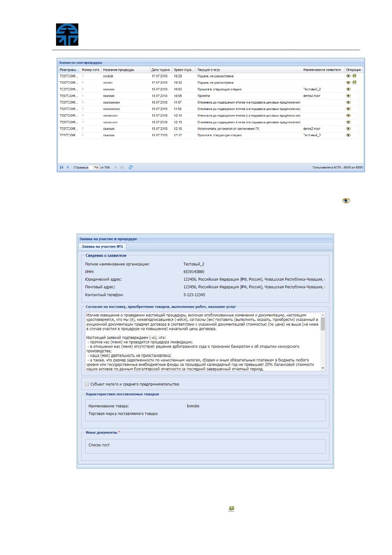Image resolution: width=392 pixels, height=555 pixels.
Task: View the cxvbcb application via eye icon
Action: pos(348,76)
